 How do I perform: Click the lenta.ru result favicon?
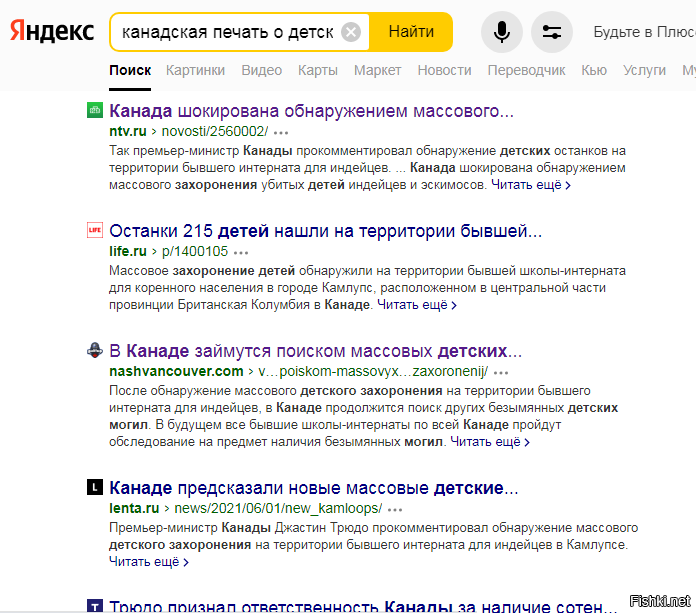coord(95,487)
